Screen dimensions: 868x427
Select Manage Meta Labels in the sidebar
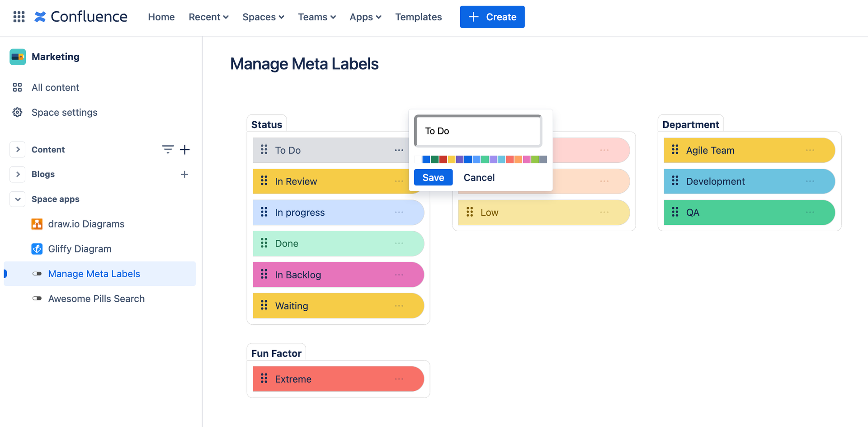click(94, 274)
